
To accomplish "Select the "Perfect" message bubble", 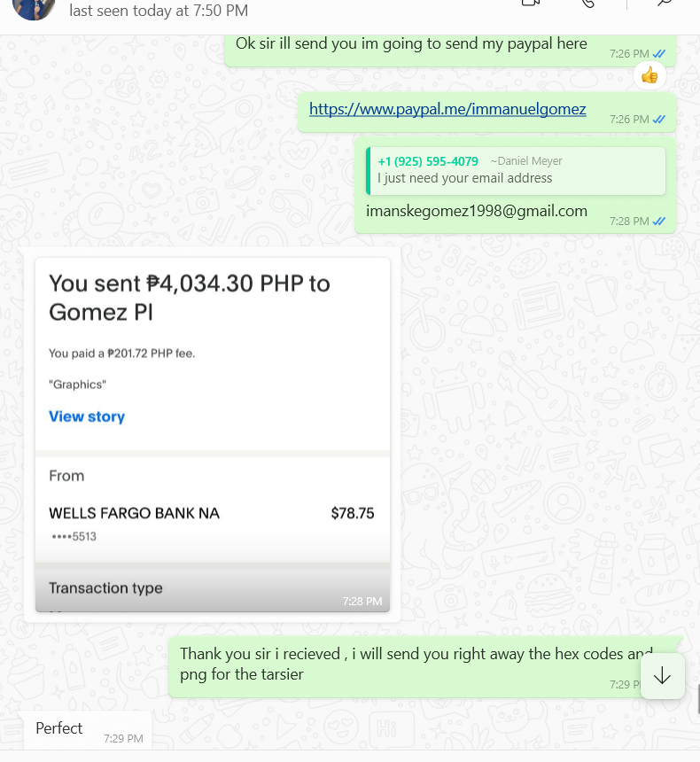I will 59,728.
